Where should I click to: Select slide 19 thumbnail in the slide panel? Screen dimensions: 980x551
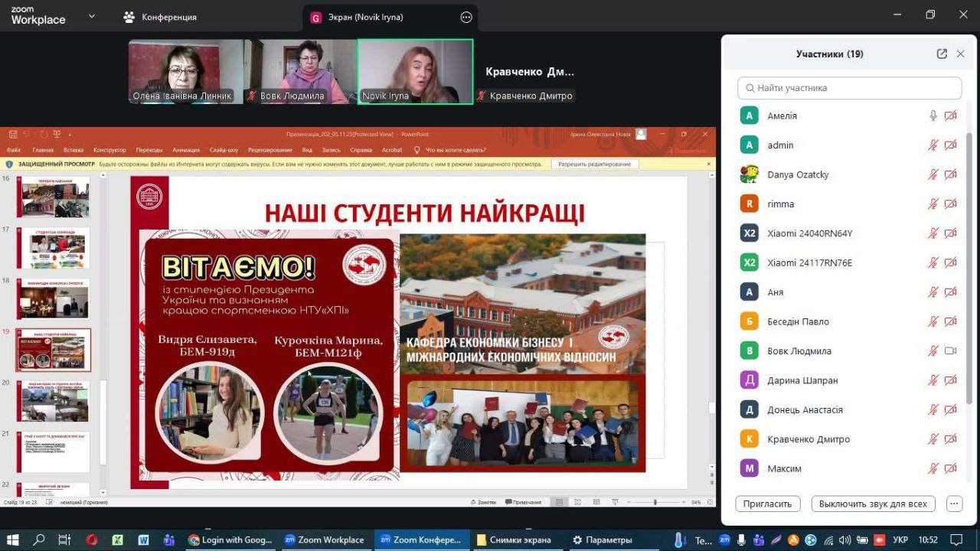pos(52,350)
